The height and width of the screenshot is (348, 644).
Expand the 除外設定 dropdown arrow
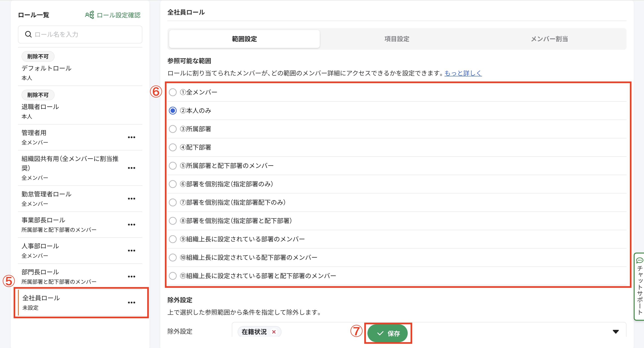click(x=616, y=332)
